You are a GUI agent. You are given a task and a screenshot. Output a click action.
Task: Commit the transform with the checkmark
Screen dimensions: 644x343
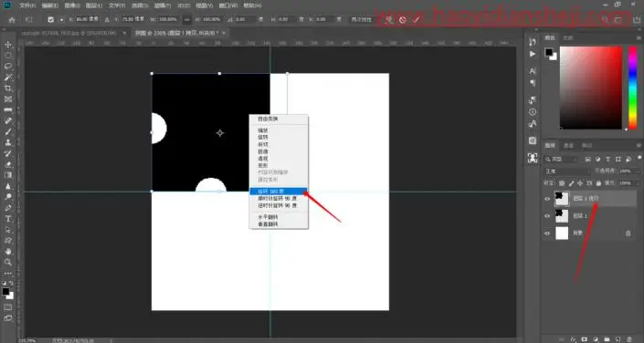click(x=417, y=19)
